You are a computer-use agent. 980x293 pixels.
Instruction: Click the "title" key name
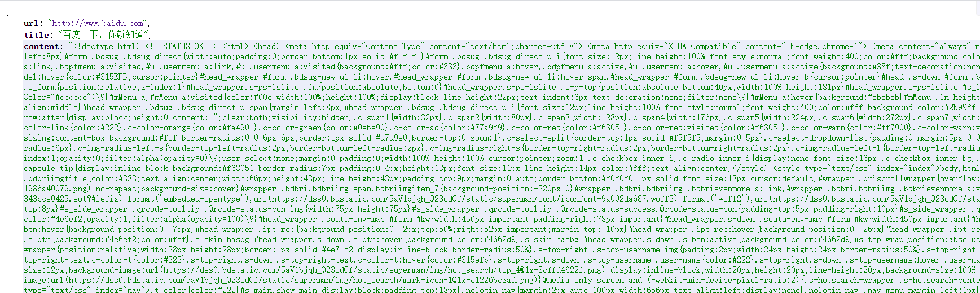coord(36,35)
